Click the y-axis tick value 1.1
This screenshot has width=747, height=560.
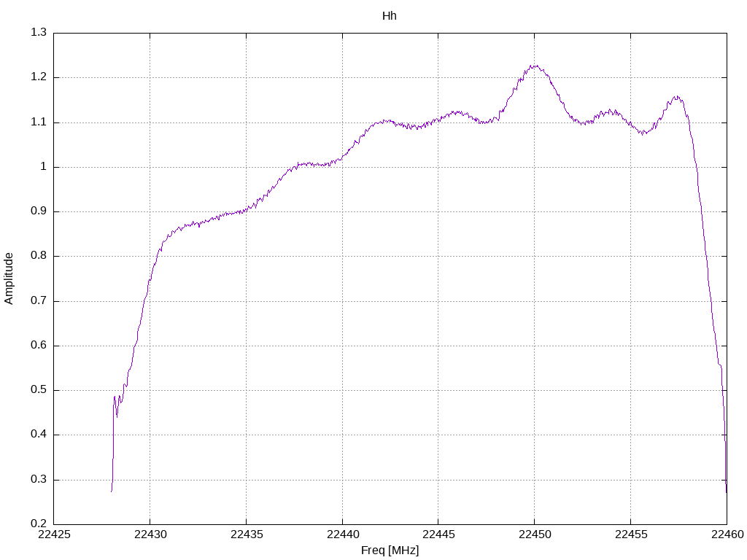[x=39, y=122]
